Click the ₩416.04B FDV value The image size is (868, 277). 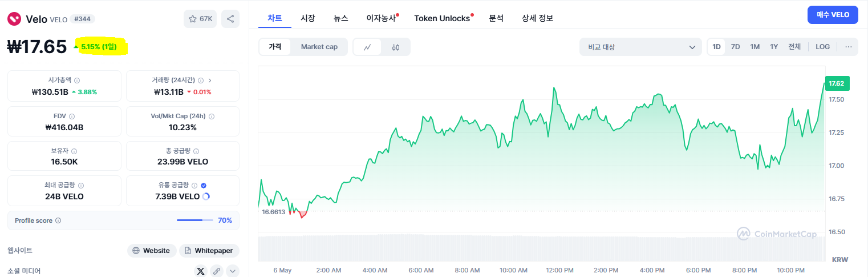(64, 127)
